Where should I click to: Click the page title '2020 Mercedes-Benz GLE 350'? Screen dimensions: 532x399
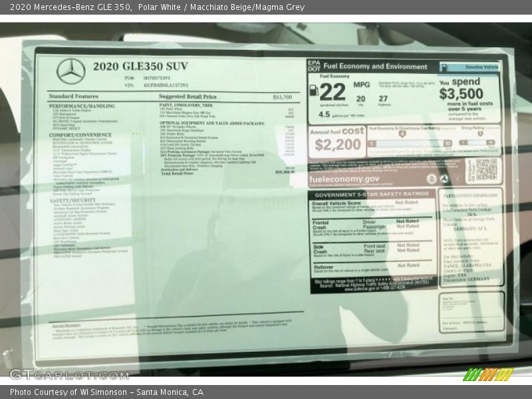70,7
